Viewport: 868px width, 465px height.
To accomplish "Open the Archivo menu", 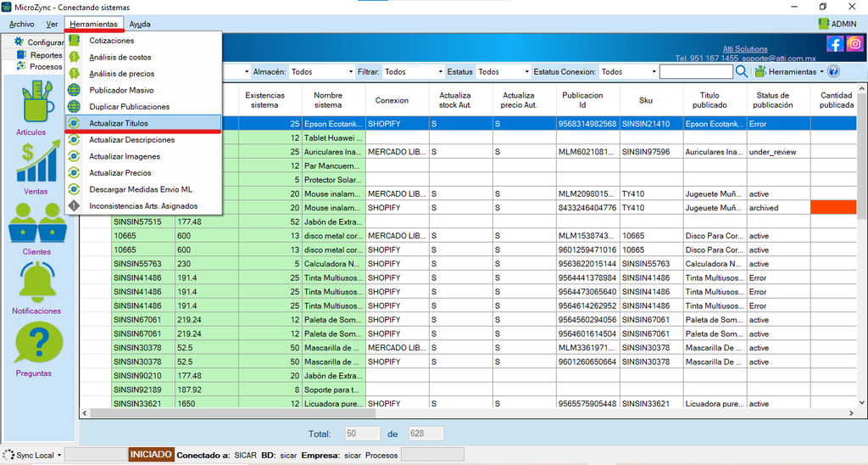I will point(21,24).
